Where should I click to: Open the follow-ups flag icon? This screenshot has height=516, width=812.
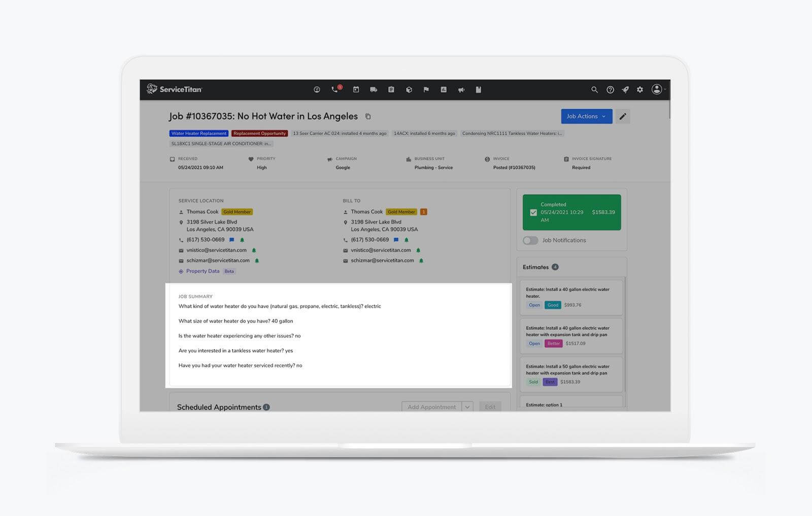[x=426, y=89]
